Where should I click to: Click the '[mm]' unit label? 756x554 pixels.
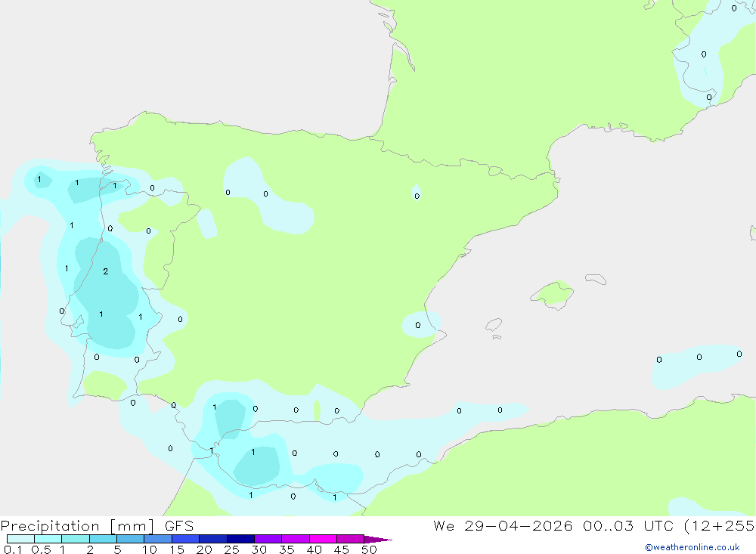(132, 526)
